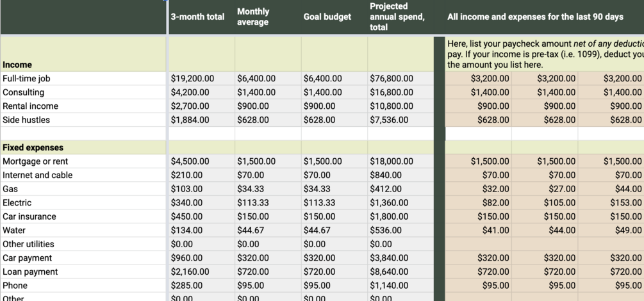Click Side hustles goal budget cell
The height and width of the screenshot is (301, 644).
[334, 120]
